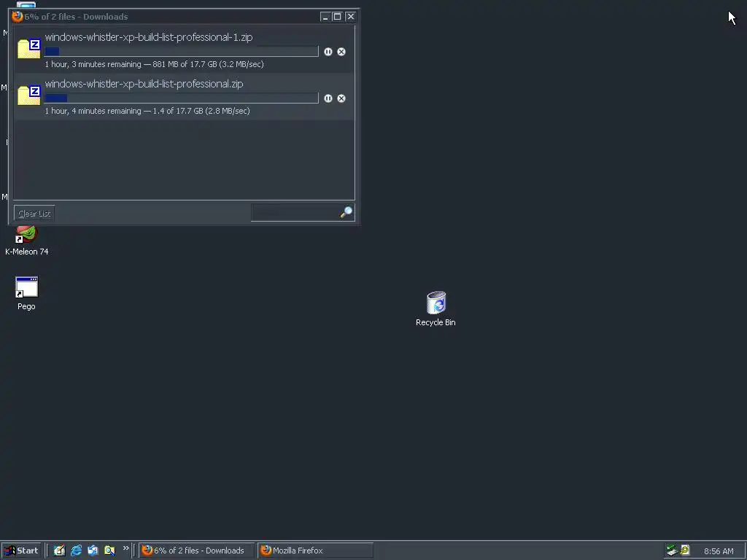Switch to '6% of 2 files - Downloads' taskbar button
The image size is (747, 560).
click(196, 551)
